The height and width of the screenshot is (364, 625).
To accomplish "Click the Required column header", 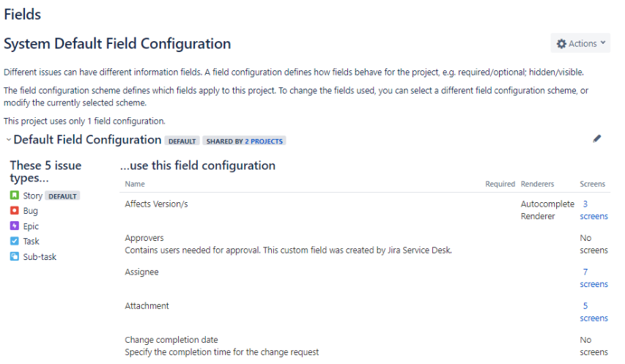I will pos(500,184).
